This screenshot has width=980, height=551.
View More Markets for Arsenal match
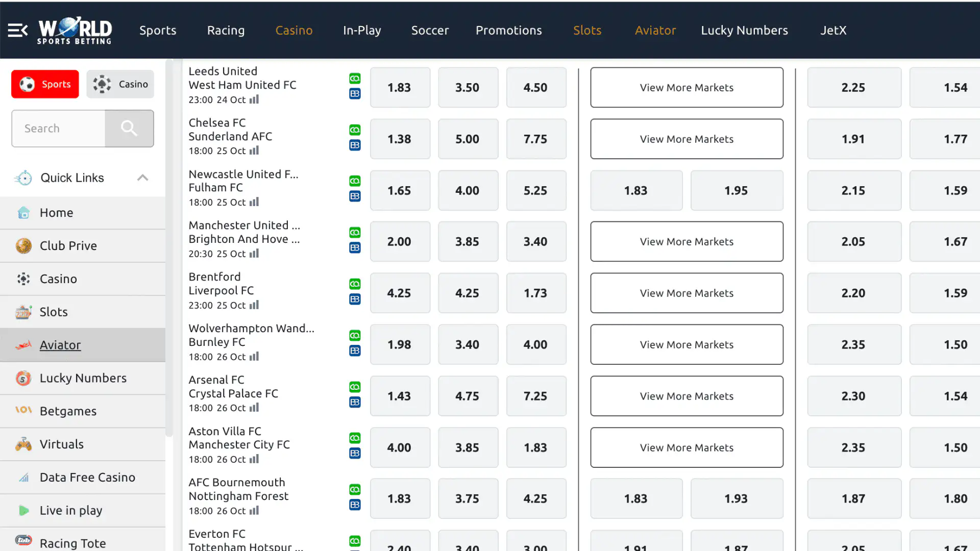[687, 396]
